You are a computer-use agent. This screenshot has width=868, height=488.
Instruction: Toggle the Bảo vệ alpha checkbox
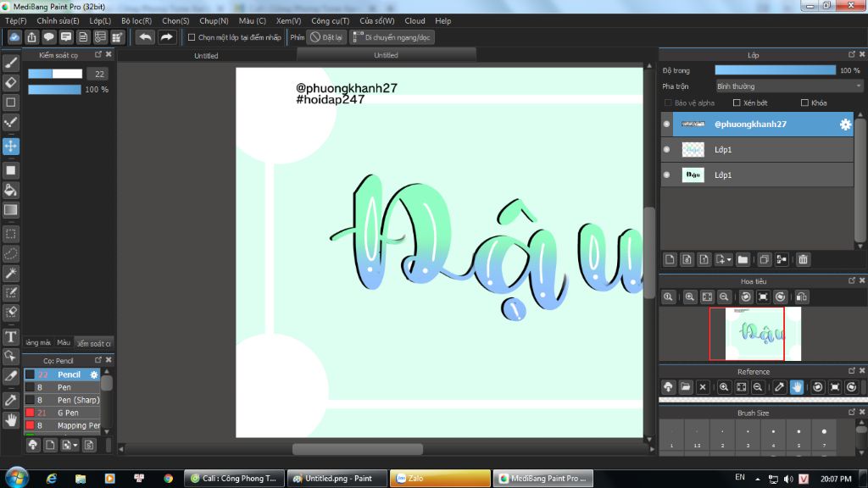pos(668,103)
